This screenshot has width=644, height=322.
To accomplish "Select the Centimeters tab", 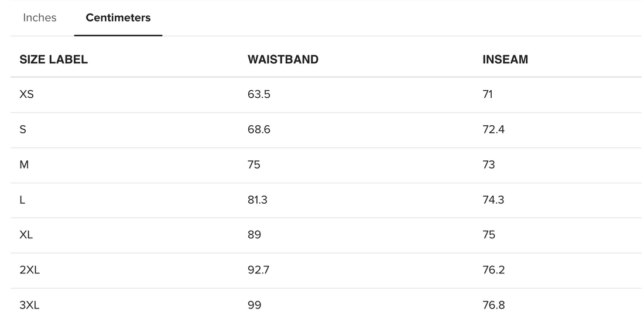I will pyautogui.click(x=118, y=18).
